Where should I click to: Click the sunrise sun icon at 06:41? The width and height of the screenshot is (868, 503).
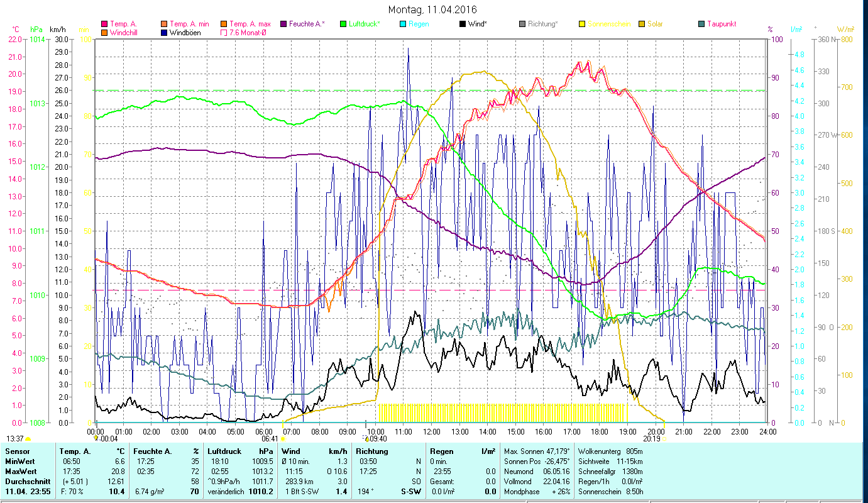tap(283, 439)
